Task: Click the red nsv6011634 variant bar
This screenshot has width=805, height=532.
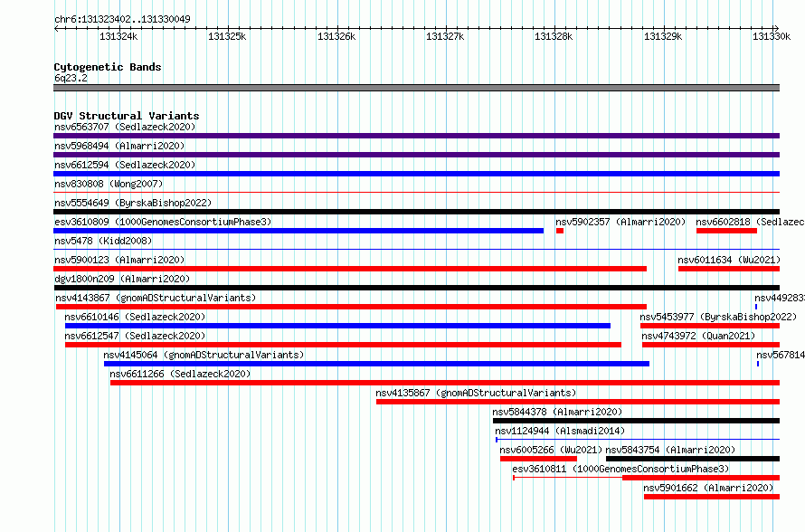Action: pos(729,269)
